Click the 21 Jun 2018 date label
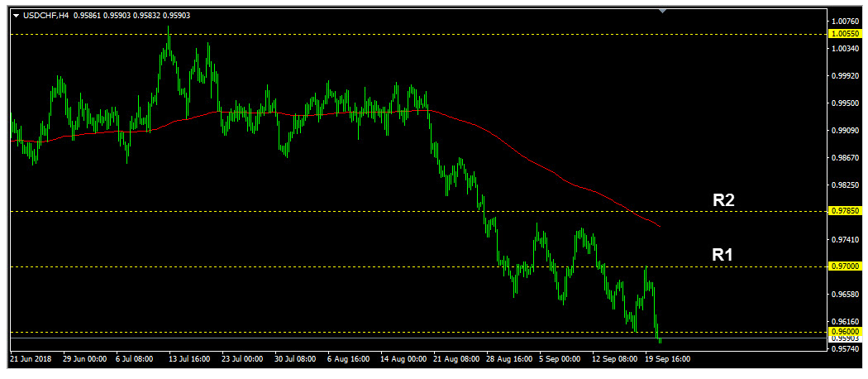This screenshot has height=379, width=868. point(31,359)
